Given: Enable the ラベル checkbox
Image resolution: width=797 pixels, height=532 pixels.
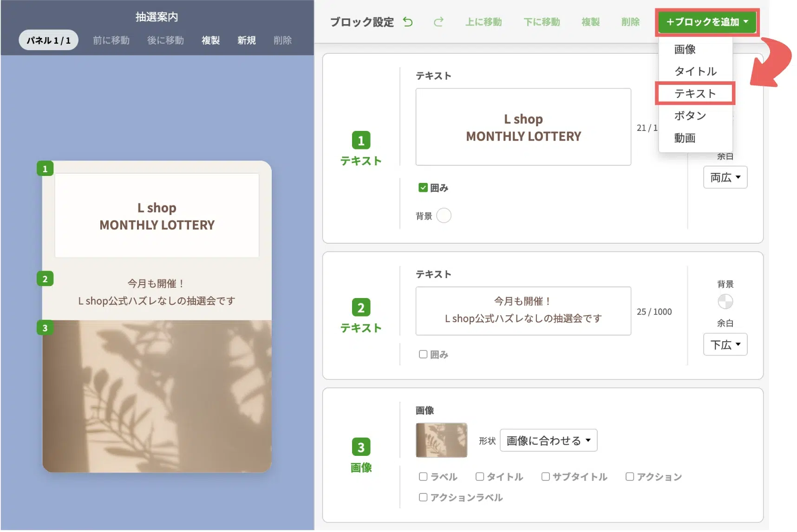Looking at the screenshot, I should (423, 477).
